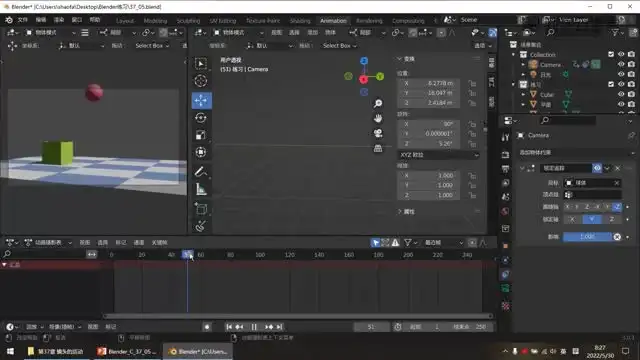
Task: Jump to the last frame
Action: pos(280,327)
